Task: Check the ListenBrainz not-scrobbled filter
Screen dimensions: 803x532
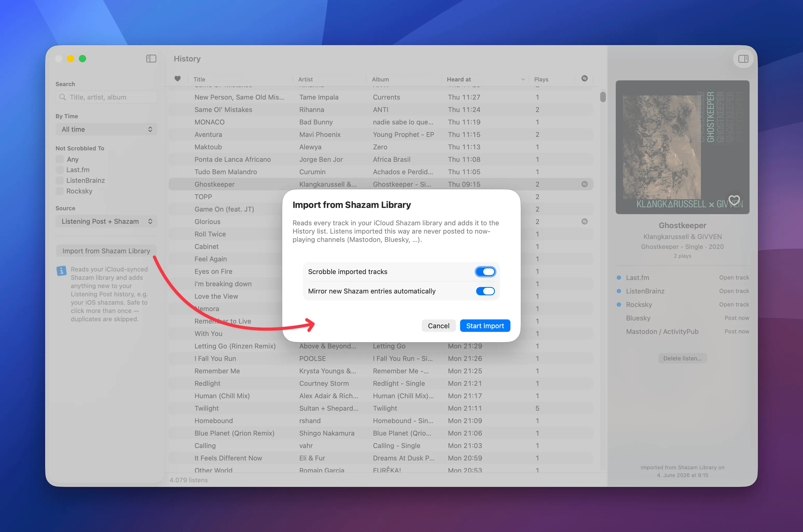Action: pyautogui.click(x=60, y=180)
